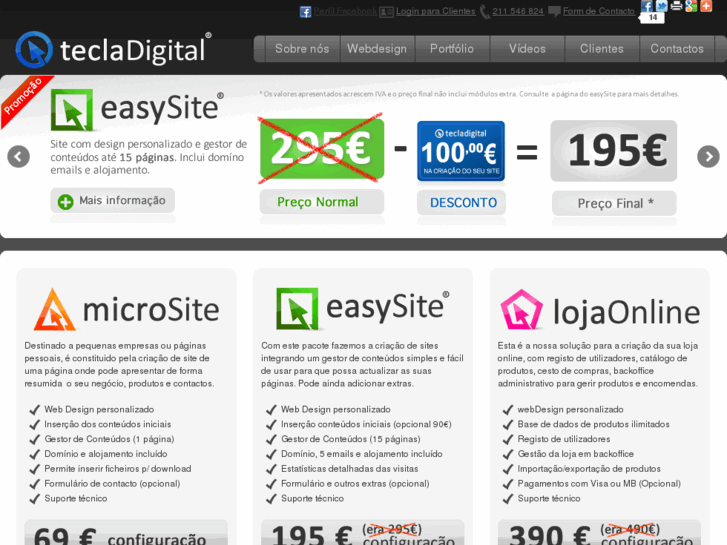727x545 pixels.
Task: Click the 195 € price in easySite card
Action: tap(312, 534)
